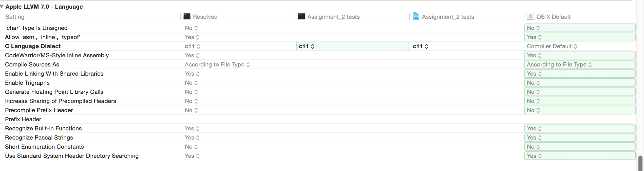The width and height of the screenshot is (644, 171).
Task: Open the project-level c11 dialect dropdown
Action: click(x=421, y=46)
